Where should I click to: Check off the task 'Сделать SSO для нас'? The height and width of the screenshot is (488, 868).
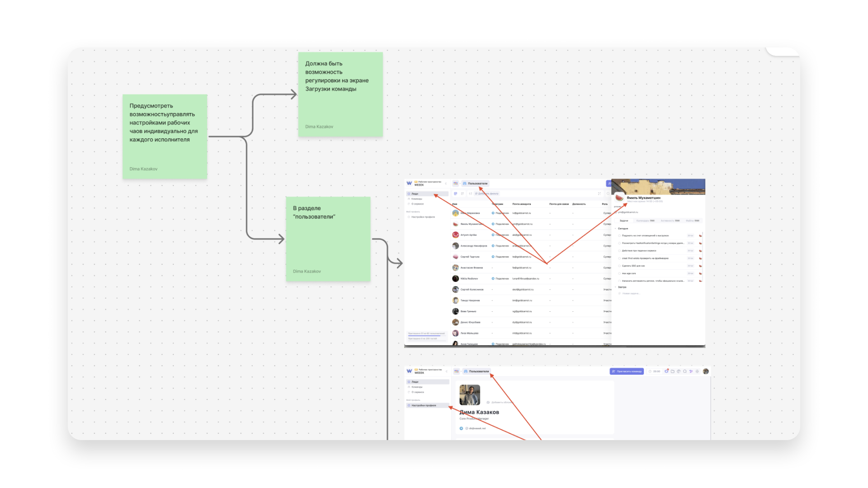(619, 266)
